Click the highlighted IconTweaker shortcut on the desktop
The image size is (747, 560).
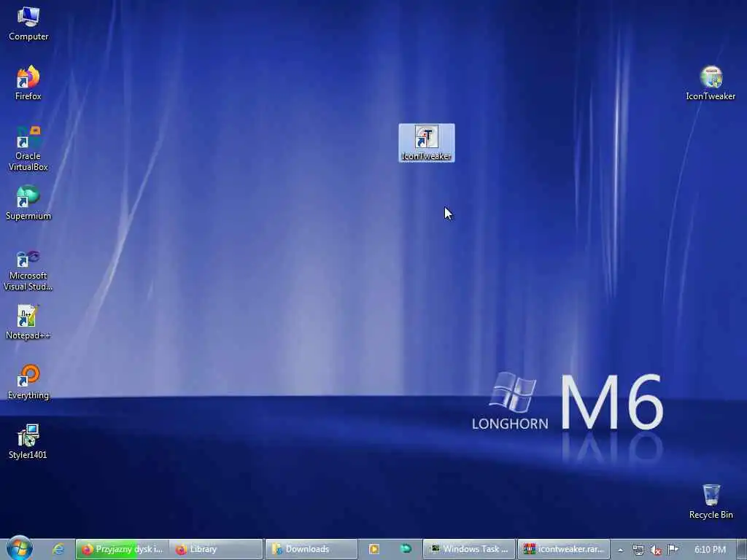click(426, 143)
